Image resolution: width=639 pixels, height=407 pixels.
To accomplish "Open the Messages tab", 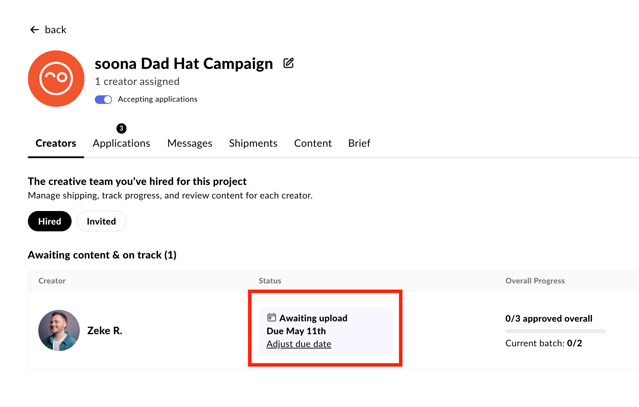I will 190,143.
